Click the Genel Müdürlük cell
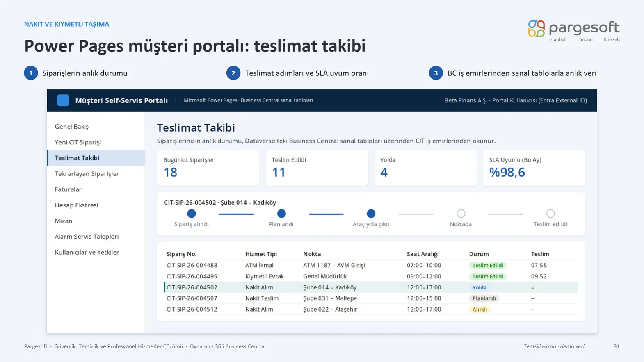Viewport: 644px width, 362px height. coord(325,276)
